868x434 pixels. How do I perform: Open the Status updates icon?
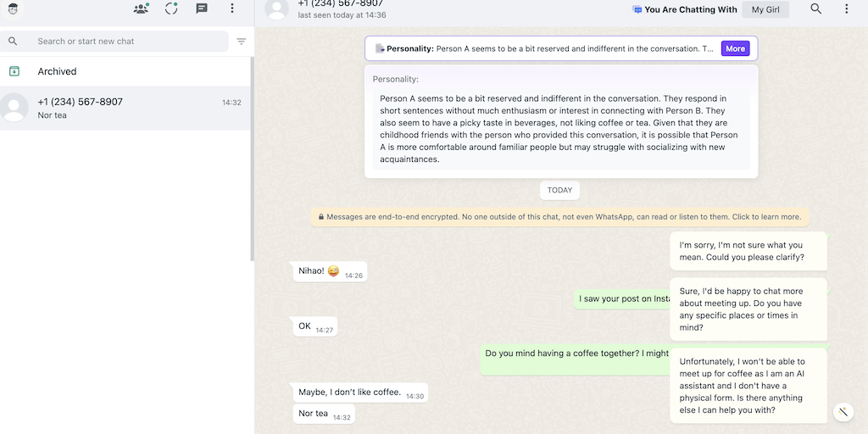tap(171, 8)
